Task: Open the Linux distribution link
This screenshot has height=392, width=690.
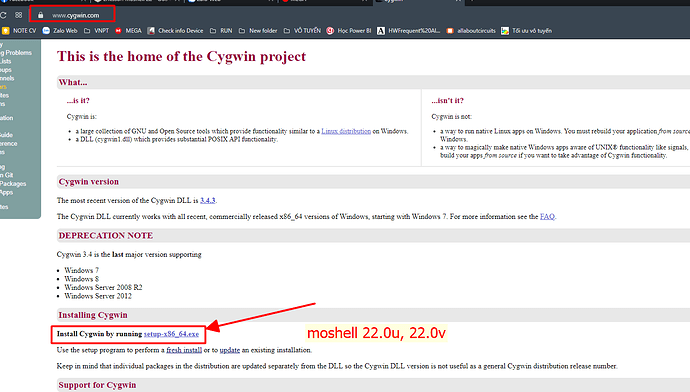Action: pos(346,131)
